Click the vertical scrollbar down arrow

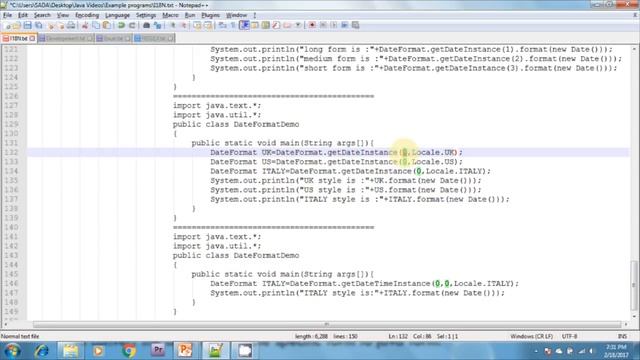coord(634,316)
